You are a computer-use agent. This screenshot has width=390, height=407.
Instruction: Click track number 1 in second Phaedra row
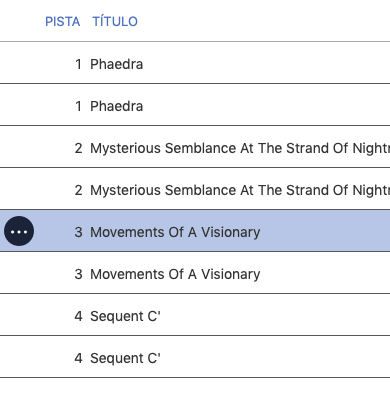pyautogui.click(x=78, y=106)
